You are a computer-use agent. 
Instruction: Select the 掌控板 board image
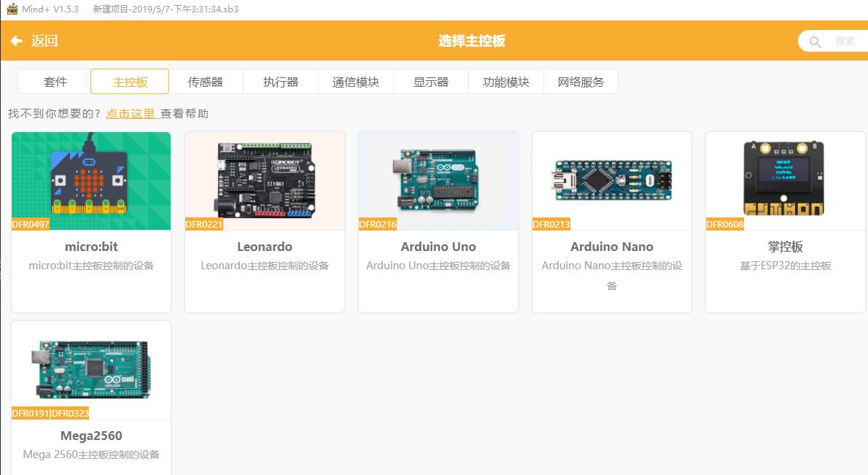click(785, 180)
